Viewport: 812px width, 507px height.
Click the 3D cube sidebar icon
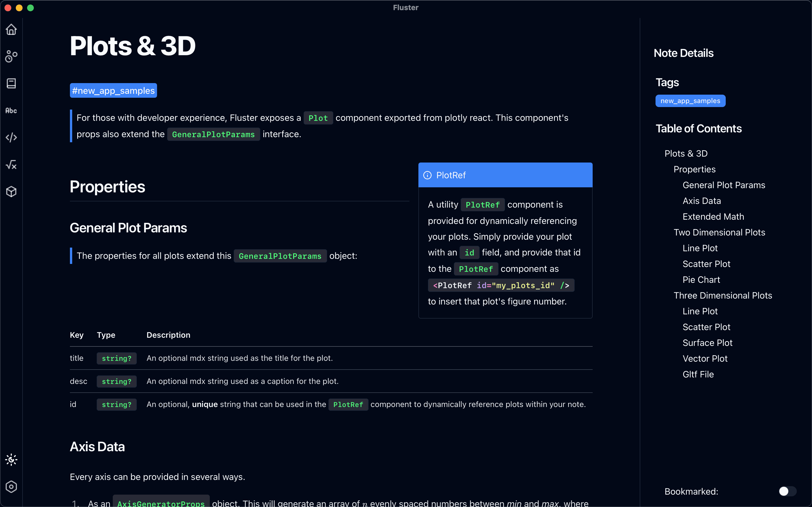click(x=11, y=192)
